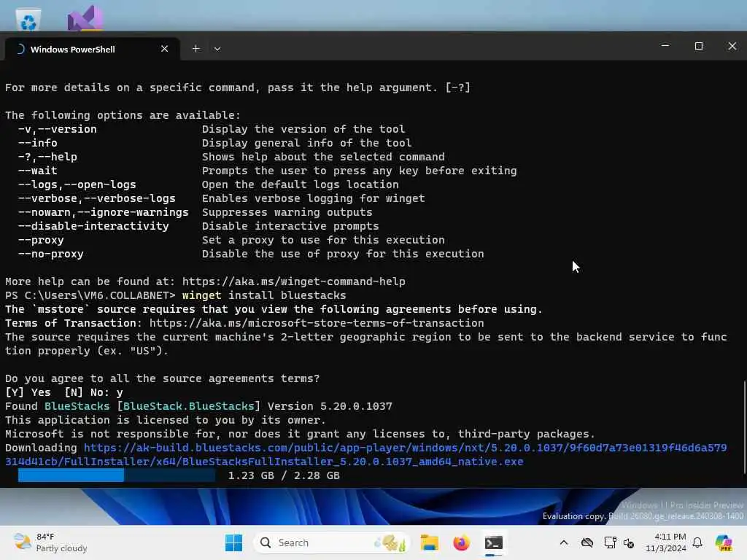This screenshot has height=560, width=747.
Task: Close the Windows PowerShell tab
Action: point(164,49)
